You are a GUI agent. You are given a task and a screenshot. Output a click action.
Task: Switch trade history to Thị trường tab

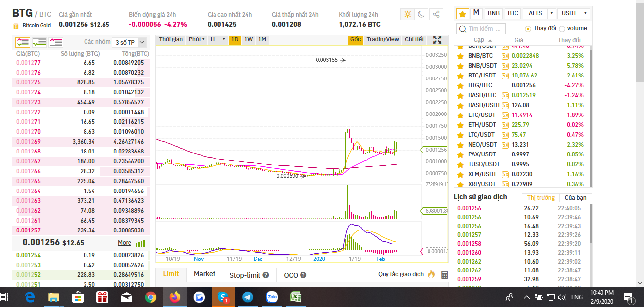click(541, 198)
